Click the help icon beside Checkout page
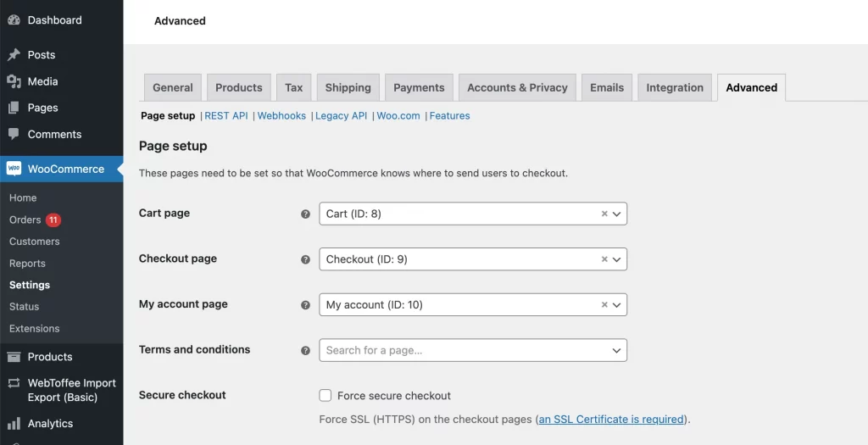 coord(305,259)
